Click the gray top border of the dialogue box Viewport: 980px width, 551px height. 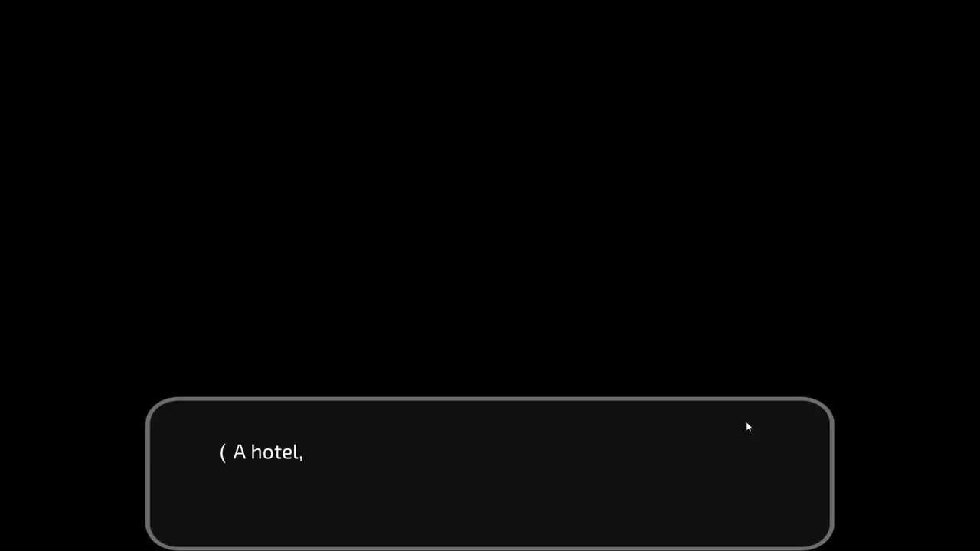tap(490, 399)
